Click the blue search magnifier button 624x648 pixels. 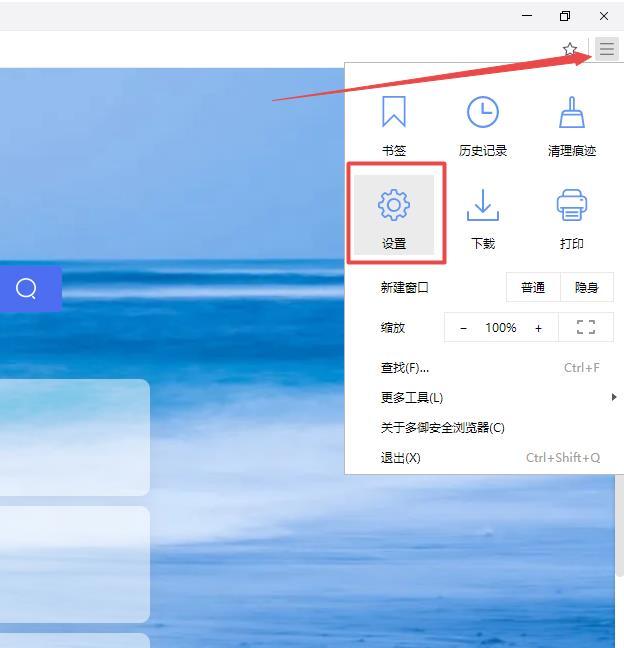pos(26,288)
